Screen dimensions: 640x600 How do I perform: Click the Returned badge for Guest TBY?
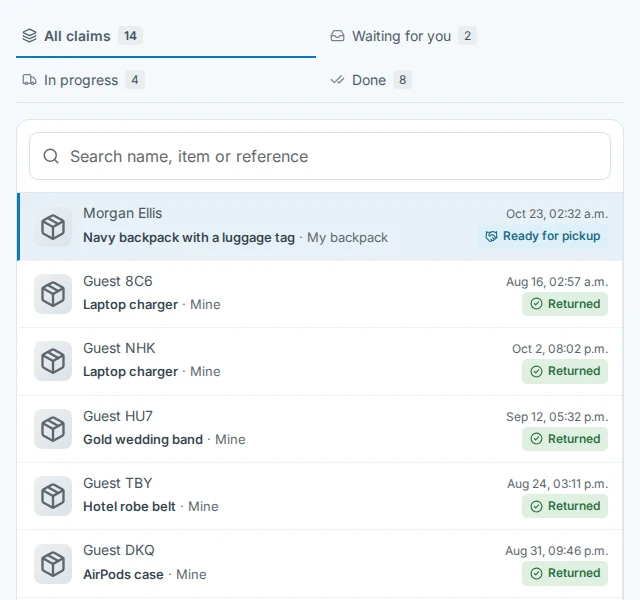[565, 506]
